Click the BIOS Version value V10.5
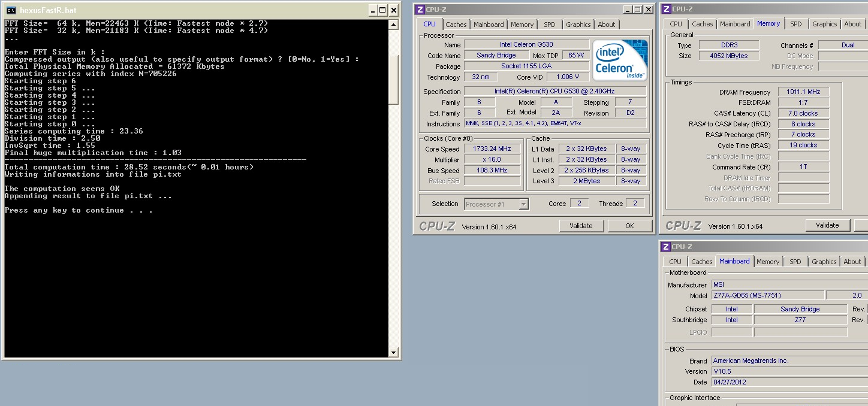Screen dimensions: 868x406 click(x=789, y=371)
